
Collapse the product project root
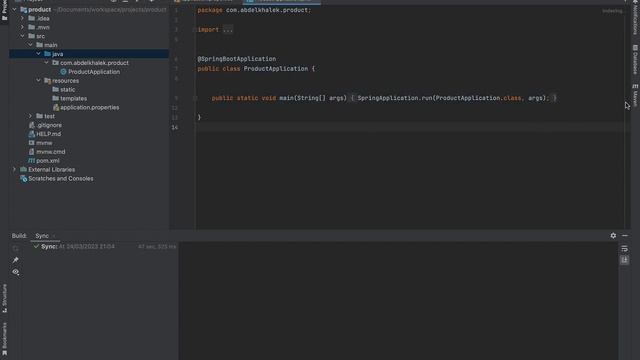(x=15, y=9)
